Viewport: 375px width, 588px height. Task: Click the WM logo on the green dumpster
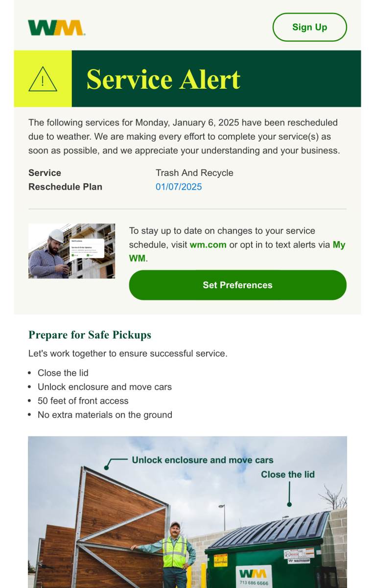click(253, 573)
